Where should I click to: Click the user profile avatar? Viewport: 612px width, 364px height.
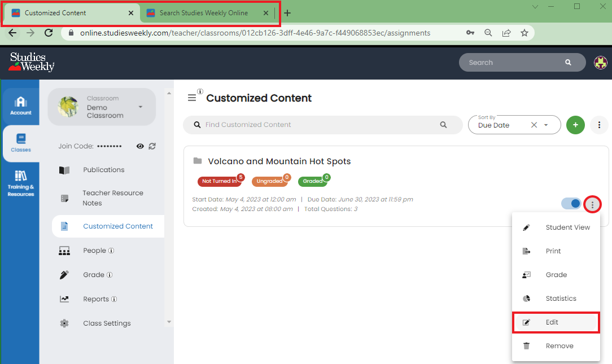[600, 63]
